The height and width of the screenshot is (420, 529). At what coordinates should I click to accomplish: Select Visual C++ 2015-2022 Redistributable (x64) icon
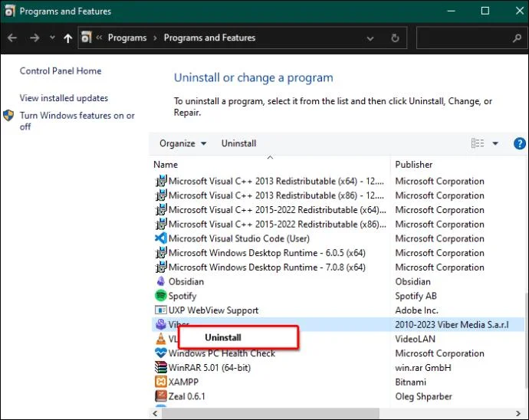pyautogui.click(x=161, y=210)
